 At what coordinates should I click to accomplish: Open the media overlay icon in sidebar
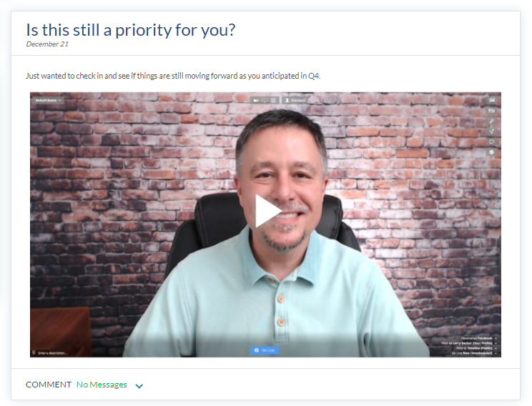coord(492,100)
